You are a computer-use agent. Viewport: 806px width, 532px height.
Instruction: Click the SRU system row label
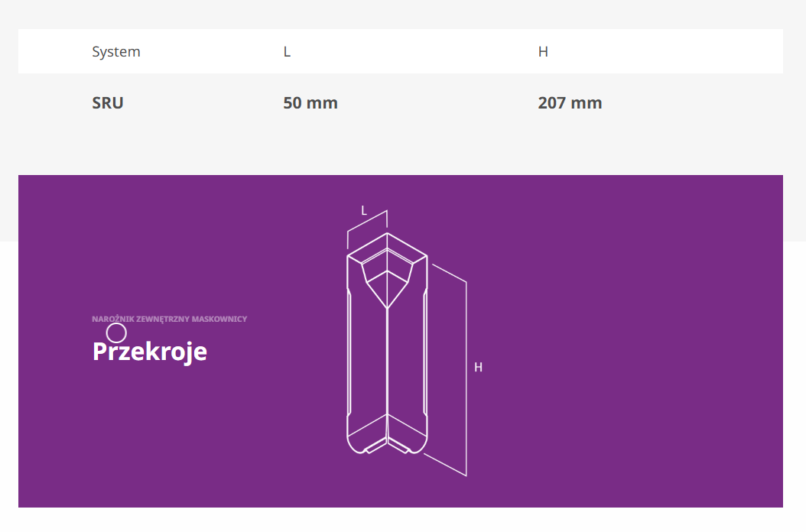click(x=108, y=103)
